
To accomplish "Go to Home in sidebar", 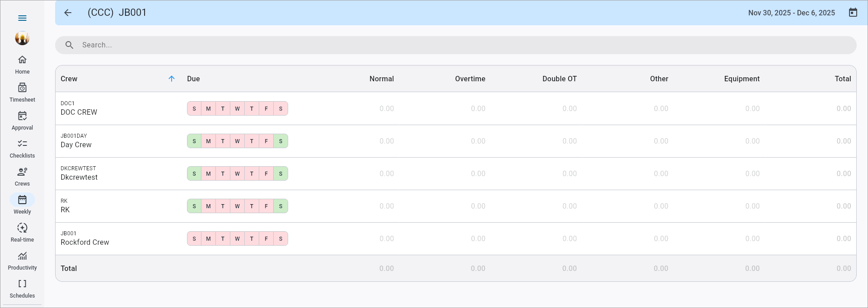I will point(22,65).
